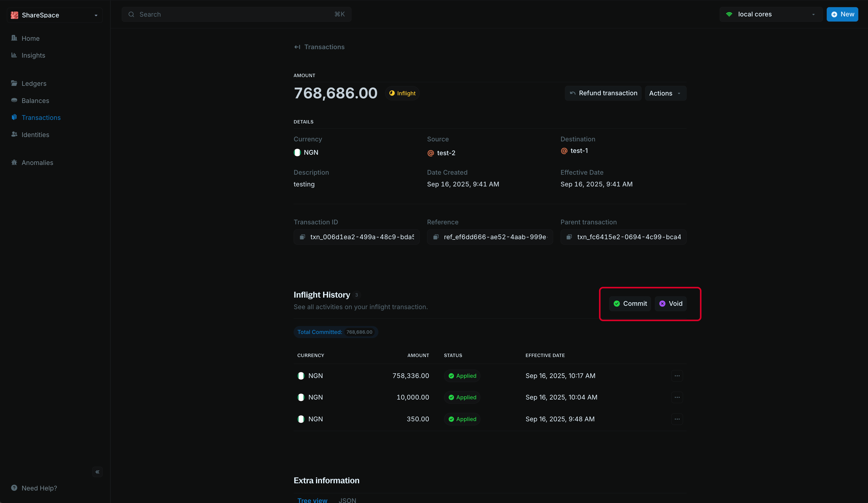Image resolution: width=868 pixels, height=503 pixels.
Task: Open more options for 10,000.00 row
Action: [x=677, y=397]
